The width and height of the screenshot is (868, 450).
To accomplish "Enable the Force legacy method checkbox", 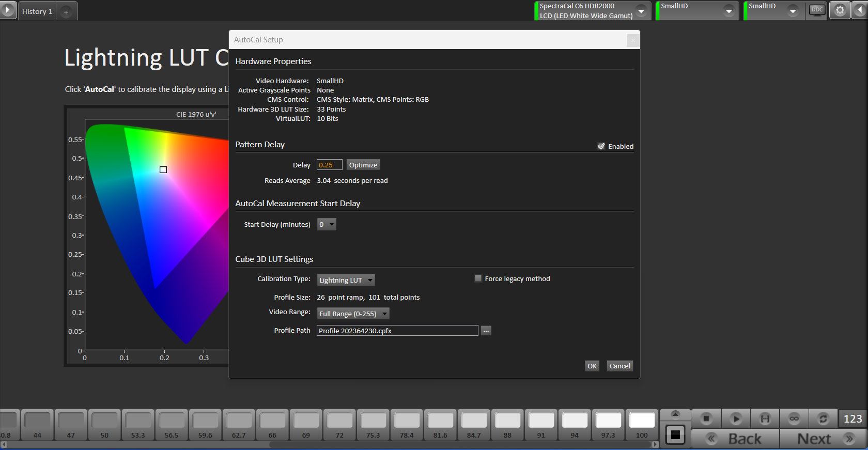I will click(x=478, y=278).
